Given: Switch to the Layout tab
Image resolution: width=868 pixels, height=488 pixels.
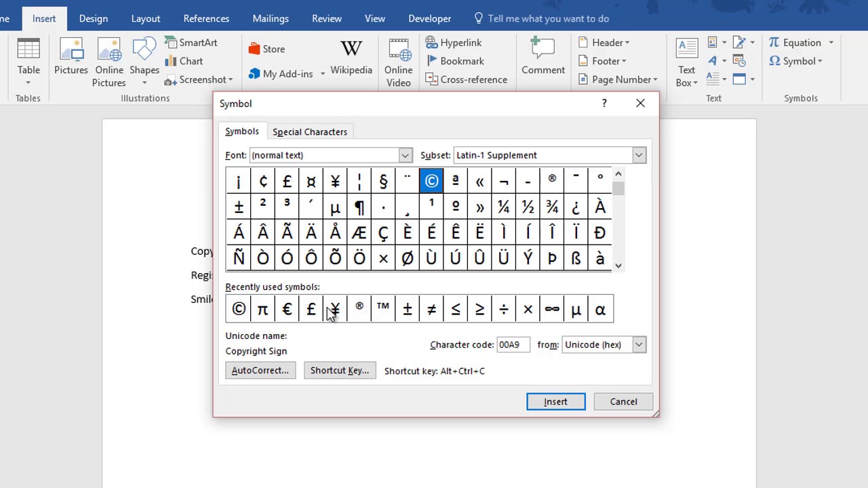Looking at the screenshot, I should (x=146, y=18).
